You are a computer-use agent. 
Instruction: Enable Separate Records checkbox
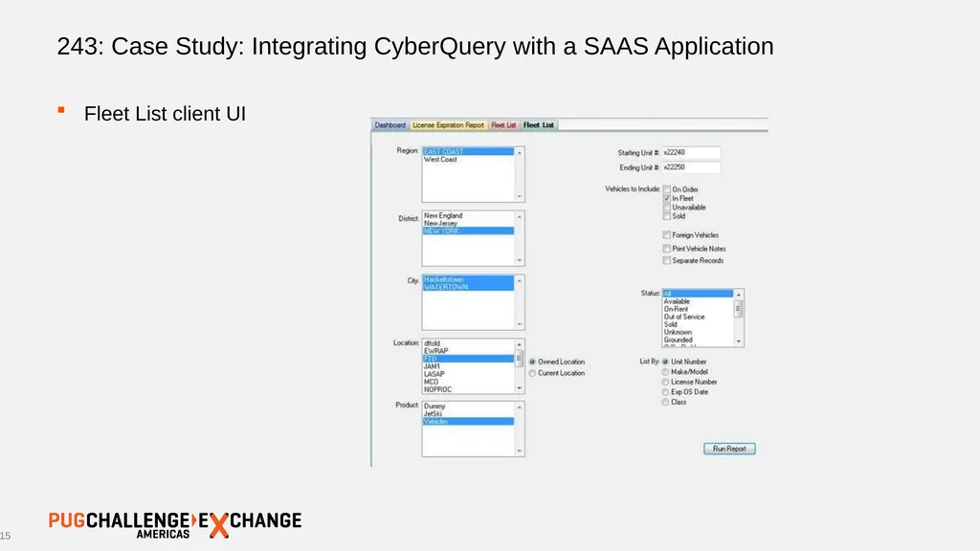[667, 260]
